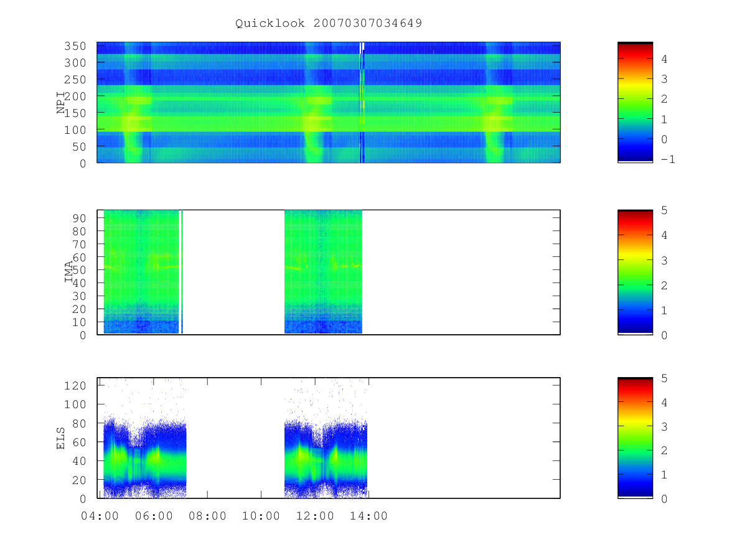Click the first IMA data block from 04:00

pyautogui.click(x=141, y=272)
